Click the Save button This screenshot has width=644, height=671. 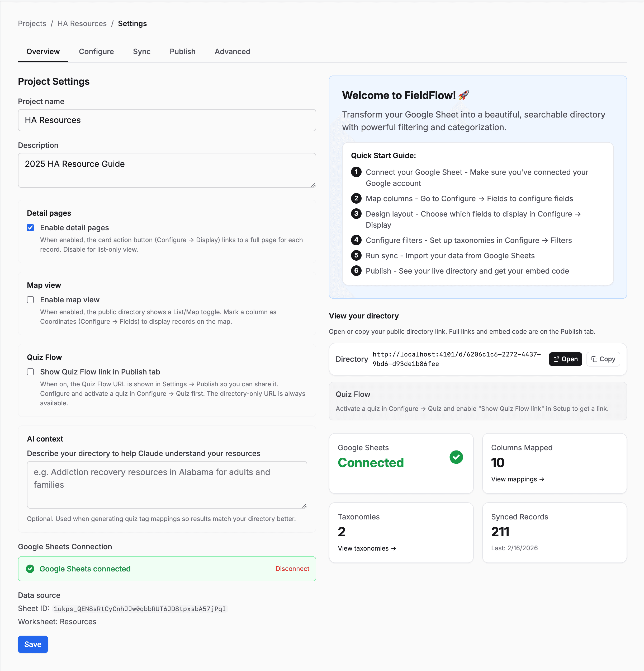point(33,644)
